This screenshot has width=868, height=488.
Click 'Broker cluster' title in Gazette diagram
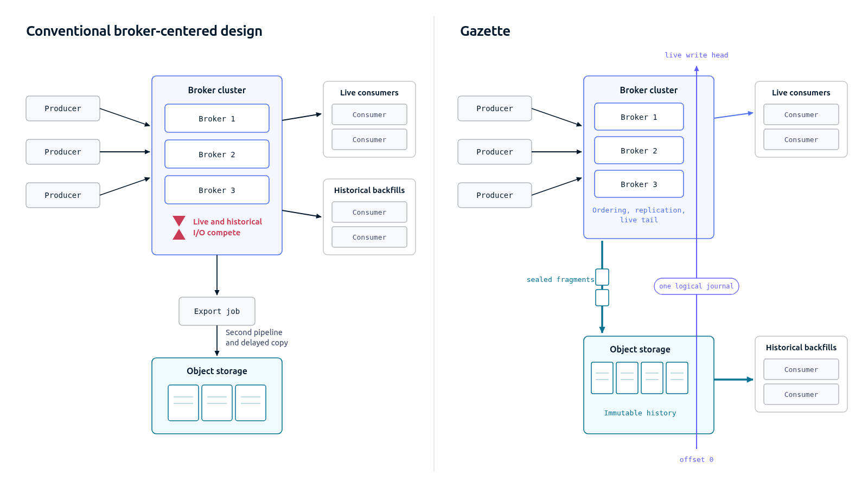click(649, 90)
